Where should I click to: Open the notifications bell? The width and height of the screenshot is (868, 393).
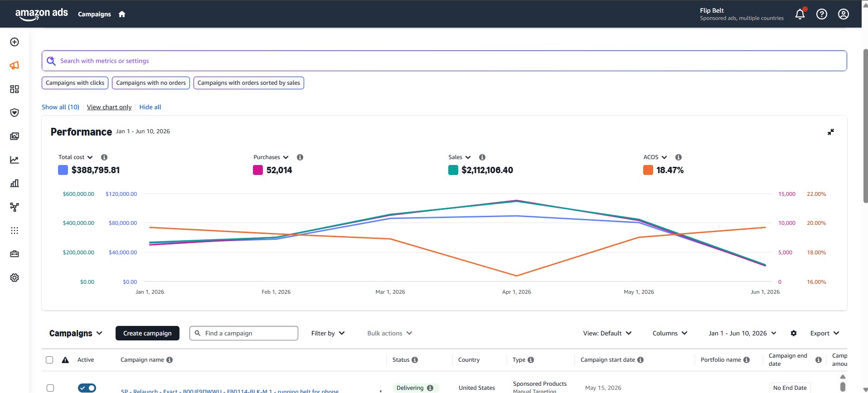coord(800,14)
